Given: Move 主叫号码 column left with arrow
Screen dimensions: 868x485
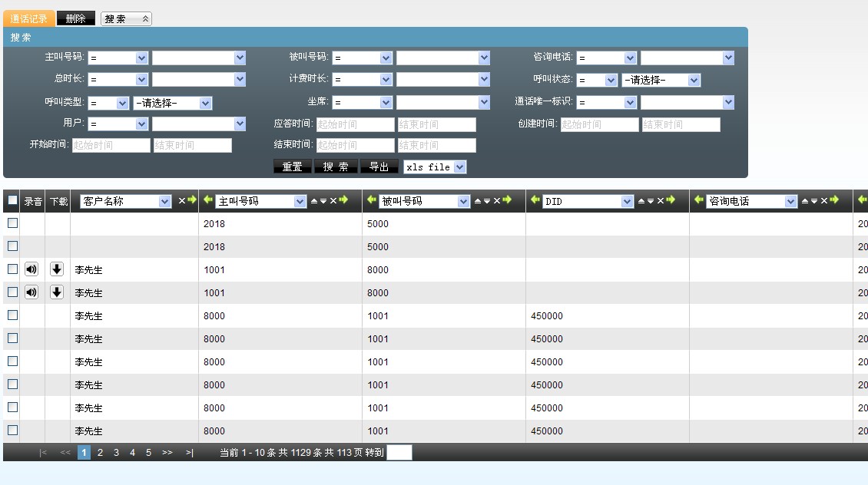Looking at the screenshot, I should pyautogui.click(x=208, y=200).
